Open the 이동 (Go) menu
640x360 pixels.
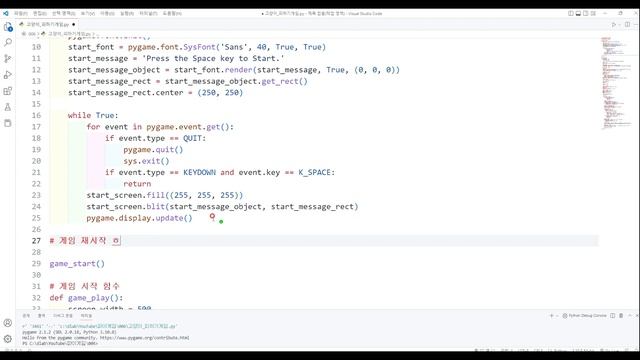pyautogui.click(x=107, y=13)
